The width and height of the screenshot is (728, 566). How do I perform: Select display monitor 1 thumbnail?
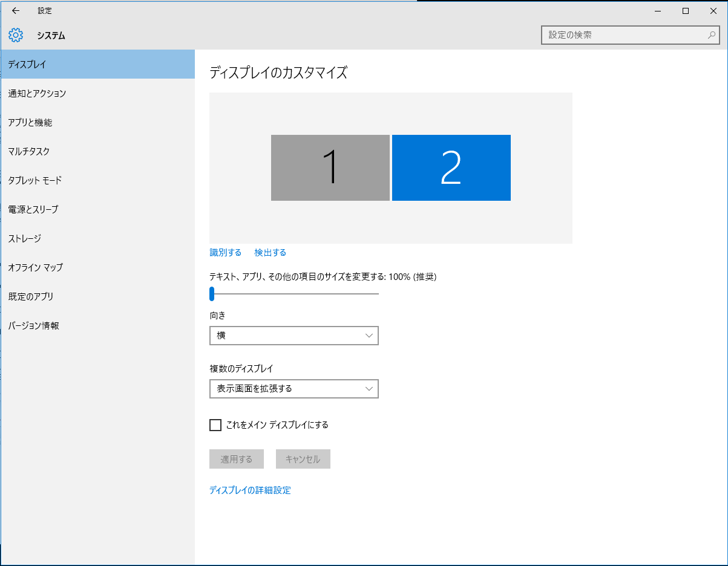pos(330,168)
